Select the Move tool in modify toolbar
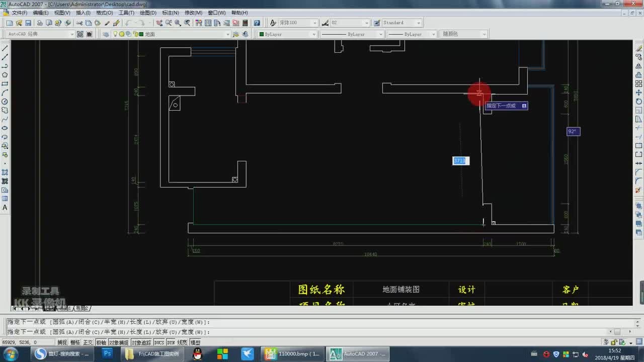The image size is (644, 362). click(638, 93)
